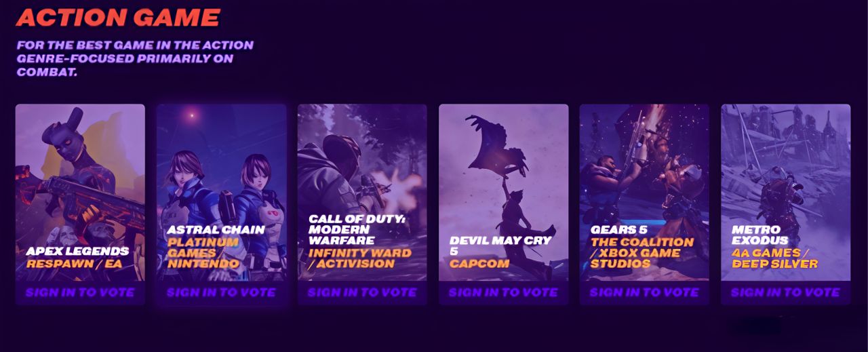Select the Call of Duty: Modern Warfare card
The height and width of the screenshot is (352, 868).
tap(362, 193)
